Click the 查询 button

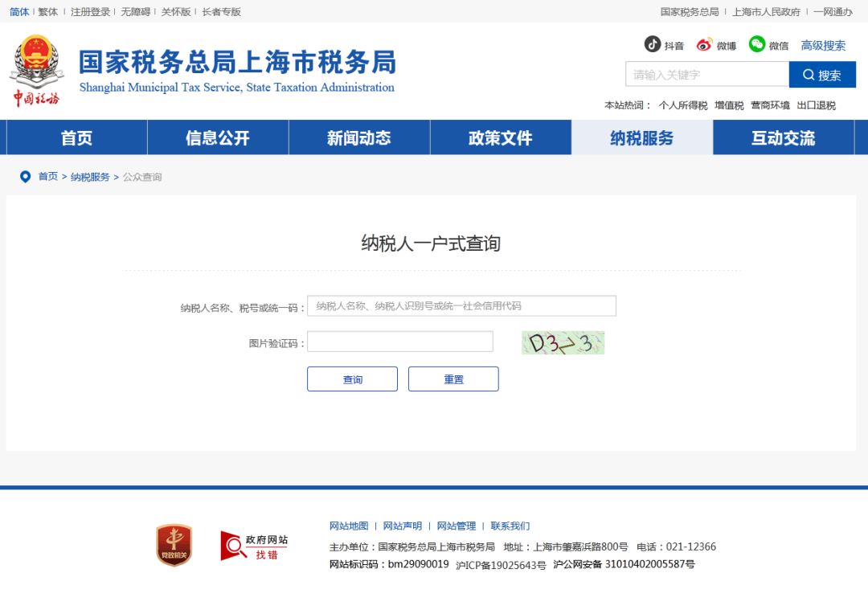click(x=352, y=379)
